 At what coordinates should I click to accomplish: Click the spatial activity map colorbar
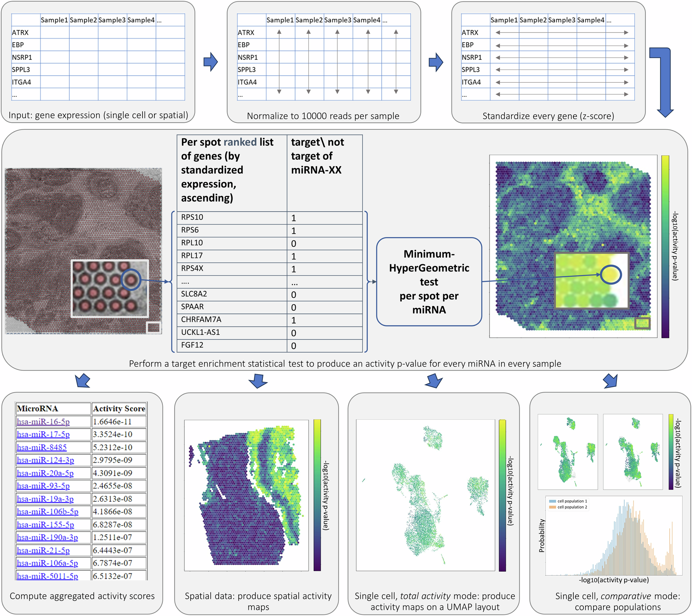(x=317, y=495)
